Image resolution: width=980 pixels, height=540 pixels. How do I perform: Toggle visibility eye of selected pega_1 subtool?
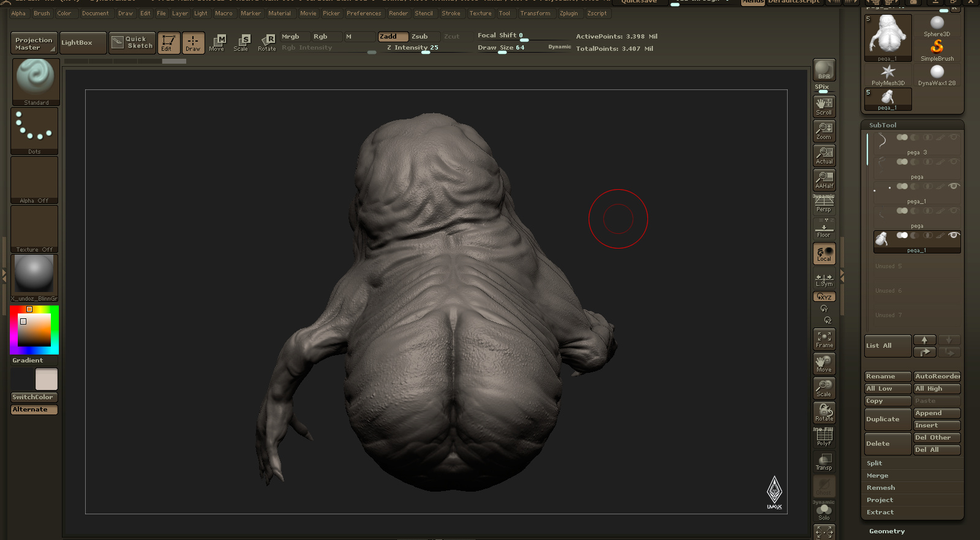[x=953, y=235]
